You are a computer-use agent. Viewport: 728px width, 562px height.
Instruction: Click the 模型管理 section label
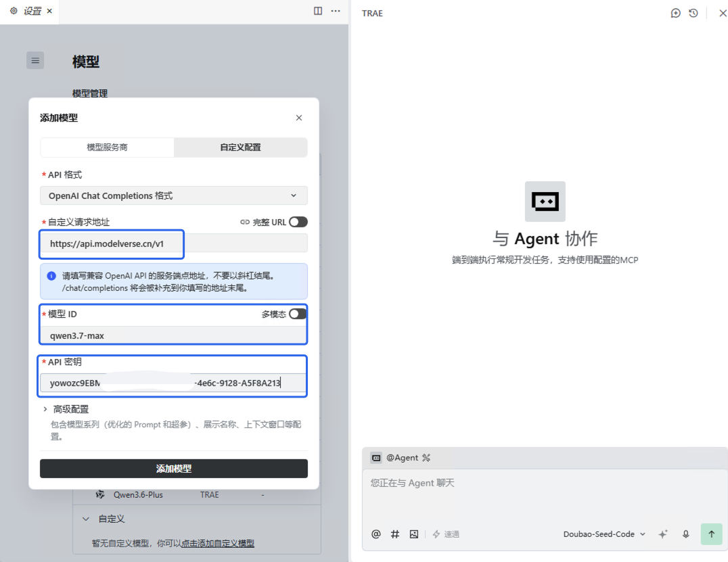click(x=90, y=93)
